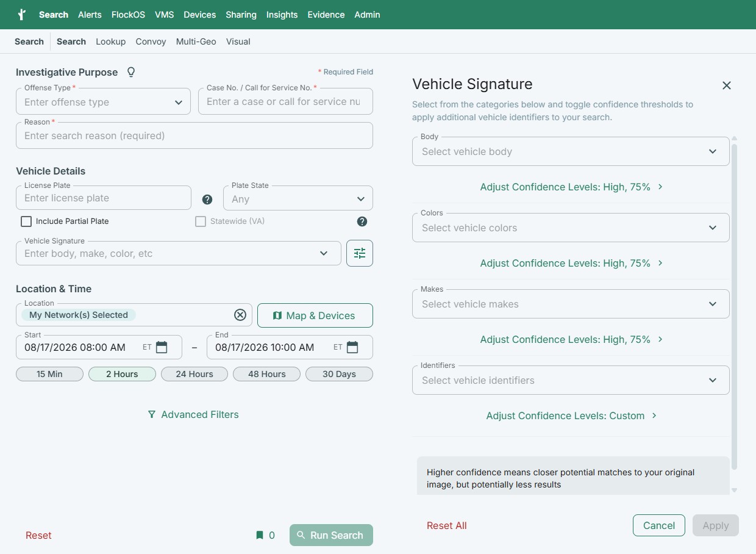The image size is (756, 554).
Task: Open the Select vehicle colors dropdown
Action: click(x=571, y=228)
